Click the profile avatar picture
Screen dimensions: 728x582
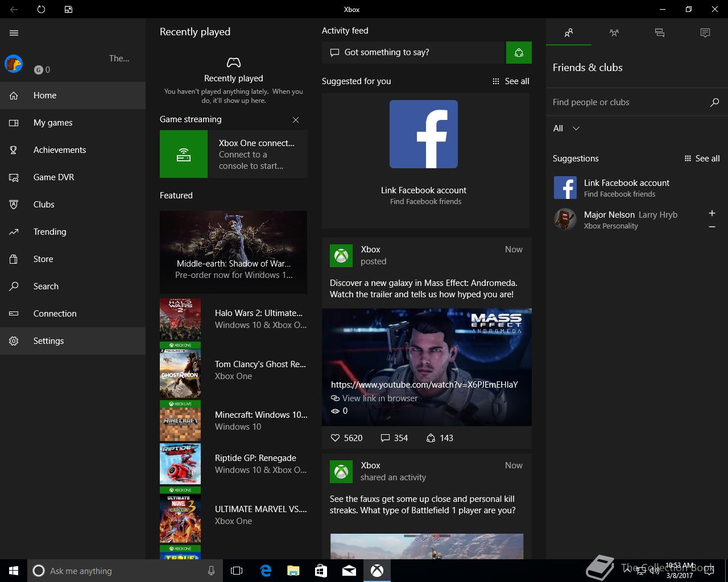14,64
